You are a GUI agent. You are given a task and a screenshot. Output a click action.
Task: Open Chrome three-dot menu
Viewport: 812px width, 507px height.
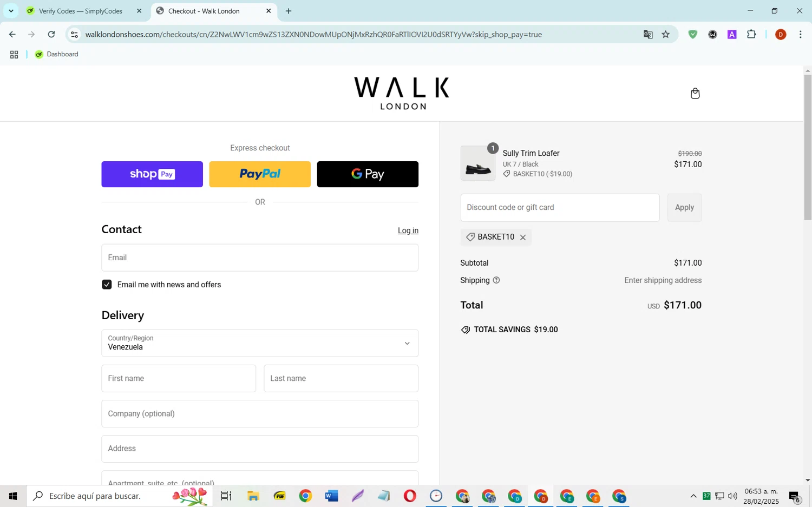[800, 34]
